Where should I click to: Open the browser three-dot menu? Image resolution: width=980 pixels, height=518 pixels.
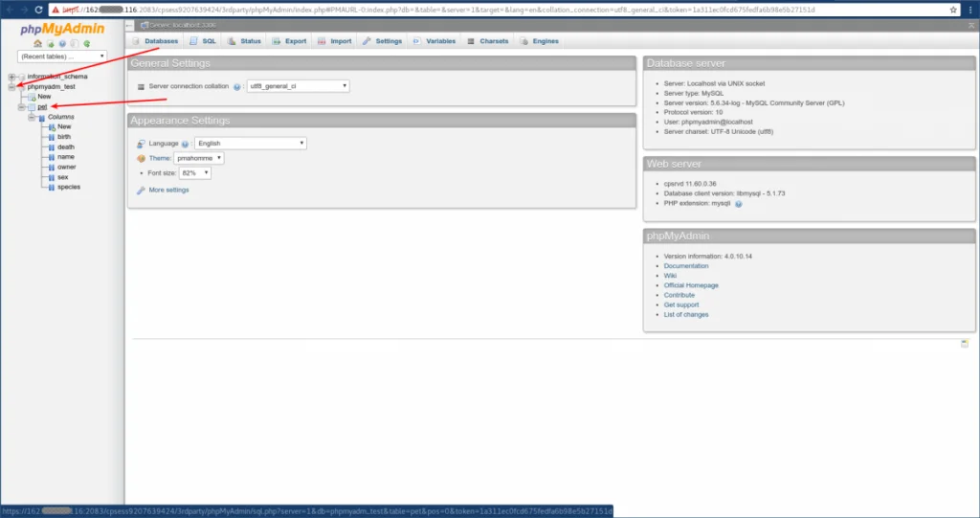(x=970, y=10)
